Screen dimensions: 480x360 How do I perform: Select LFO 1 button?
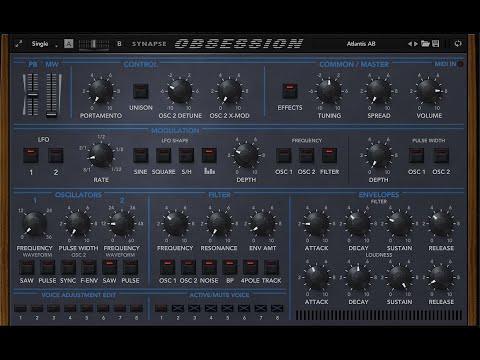pyautogui.click(x=31, y=156)
